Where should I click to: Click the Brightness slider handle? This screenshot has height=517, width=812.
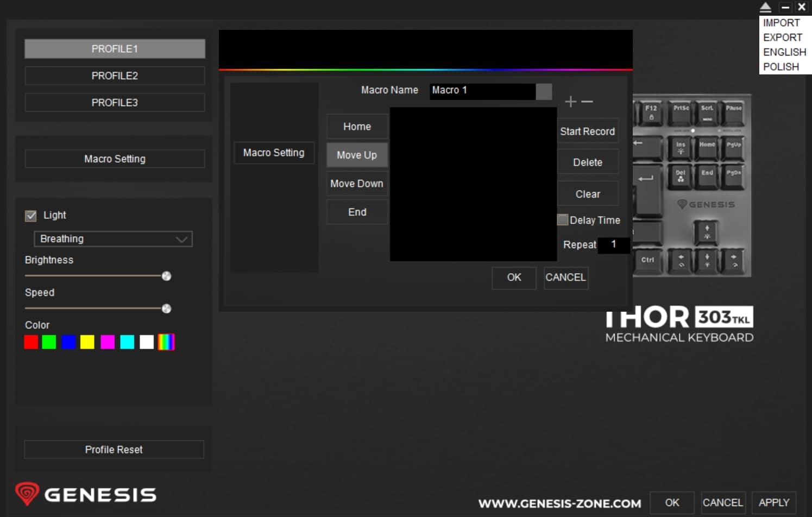[x=166, y=276]
